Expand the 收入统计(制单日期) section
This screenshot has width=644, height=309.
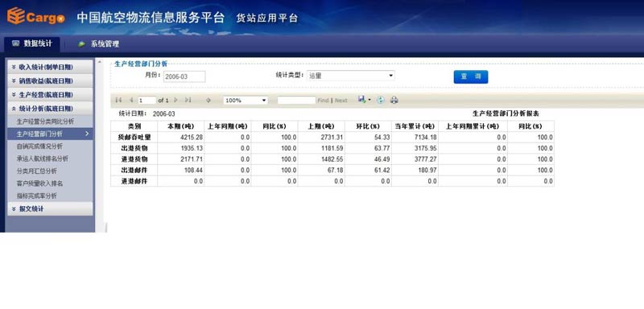(x=50, y=67)
